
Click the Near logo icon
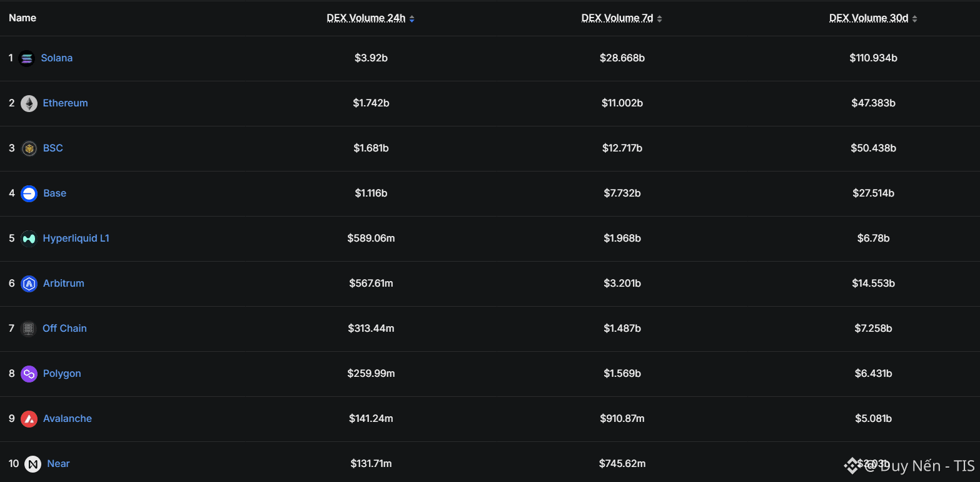(33, 464)
